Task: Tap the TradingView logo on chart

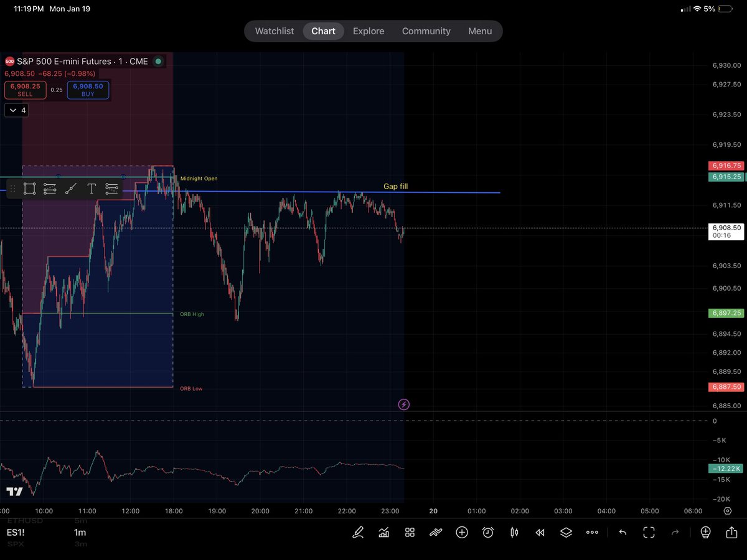Action: 14,492
